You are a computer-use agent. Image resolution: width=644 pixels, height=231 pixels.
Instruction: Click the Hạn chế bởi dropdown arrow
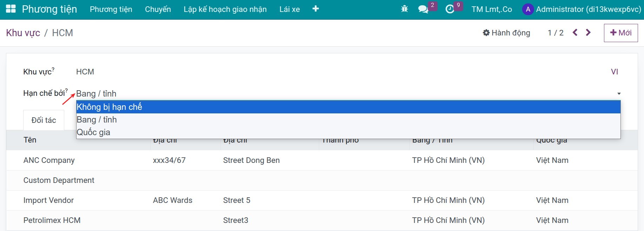[619, 94]
